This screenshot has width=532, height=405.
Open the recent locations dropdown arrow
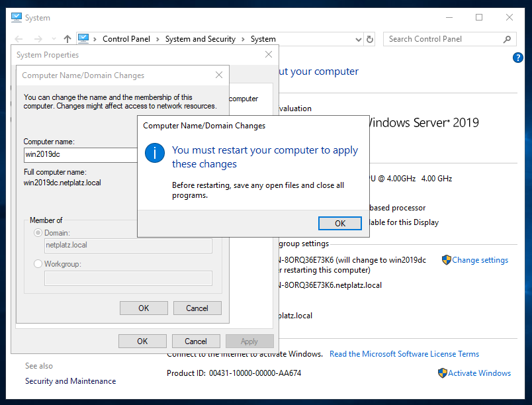pos(54,39)
